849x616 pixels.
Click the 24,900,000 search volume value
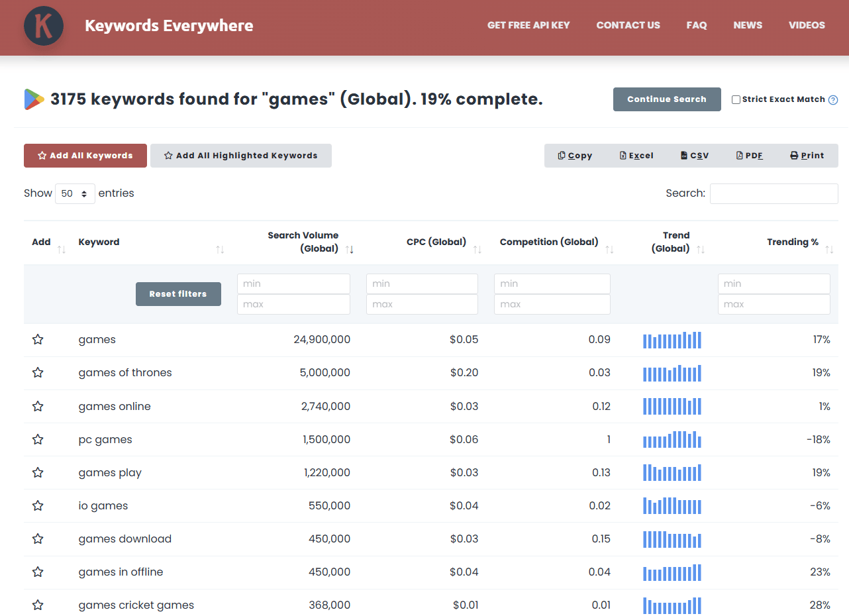pos(322,340)
